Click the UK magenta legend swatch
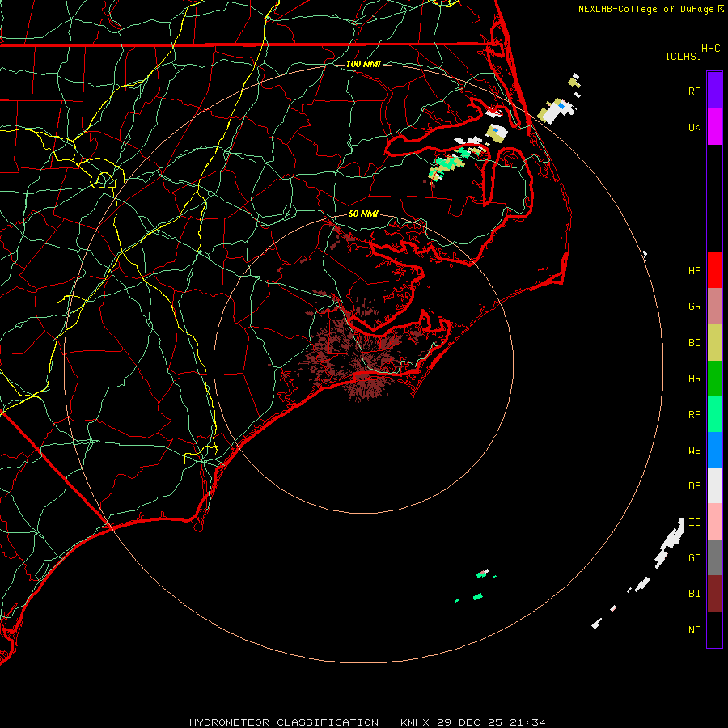This screenshot has width=728, height=728. pos(714,126)
